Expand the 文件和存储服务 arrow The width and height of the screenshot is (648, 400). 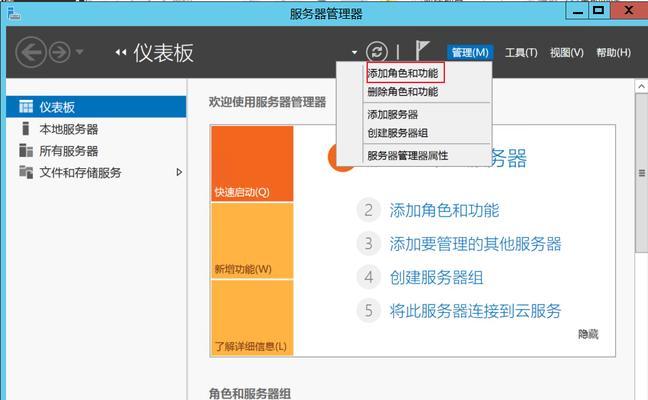click(179, 172)
